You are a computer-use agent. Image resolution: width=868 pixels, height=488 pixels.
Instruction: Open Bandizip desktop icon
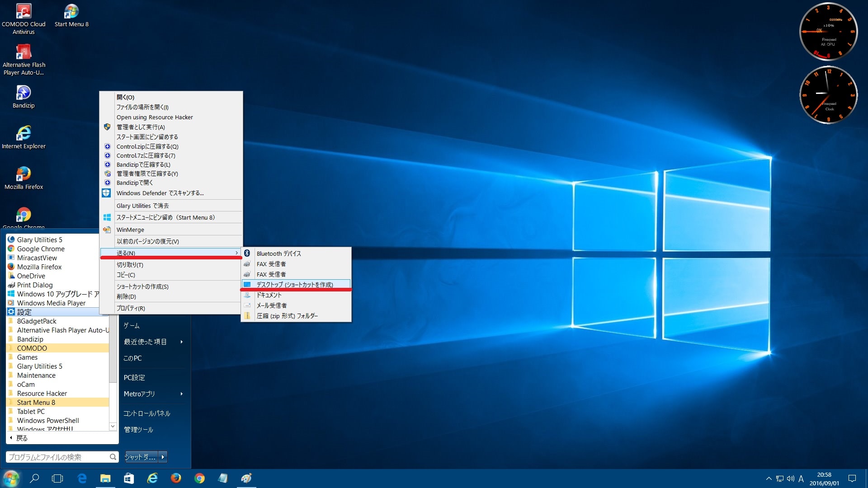click(x=24, y=97)
